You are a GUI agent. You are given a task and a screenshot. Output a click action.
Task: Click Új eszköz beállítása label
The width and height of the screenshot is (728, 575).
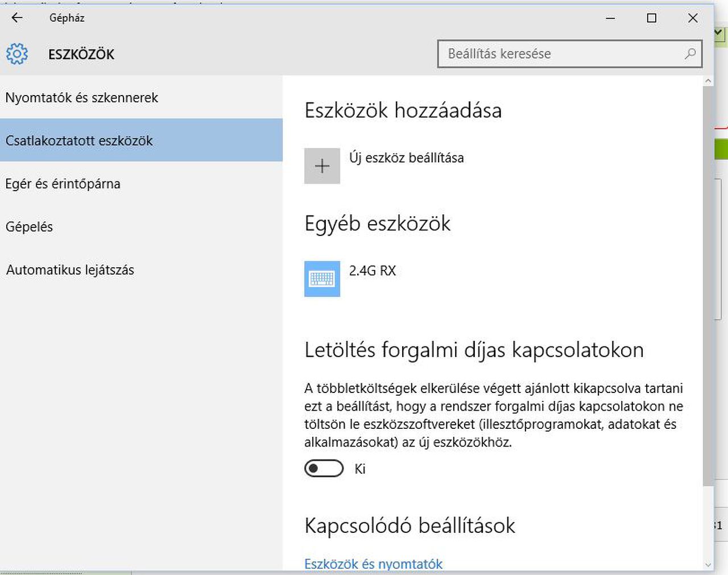[406, 158]
